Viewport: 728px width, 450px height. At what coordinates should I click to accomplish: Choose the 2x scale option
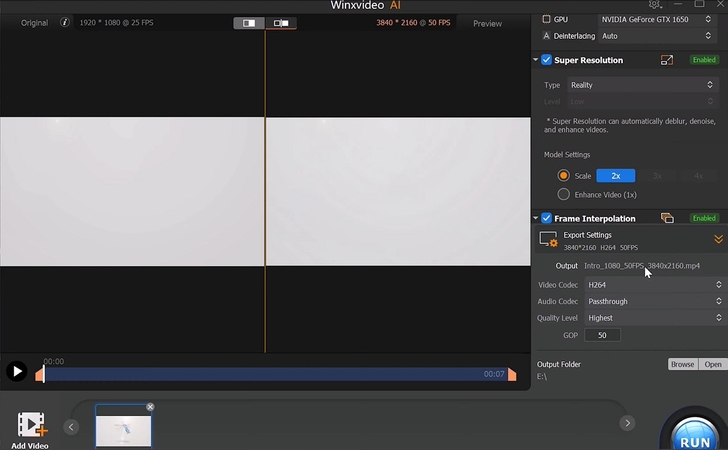pos(616,176)
